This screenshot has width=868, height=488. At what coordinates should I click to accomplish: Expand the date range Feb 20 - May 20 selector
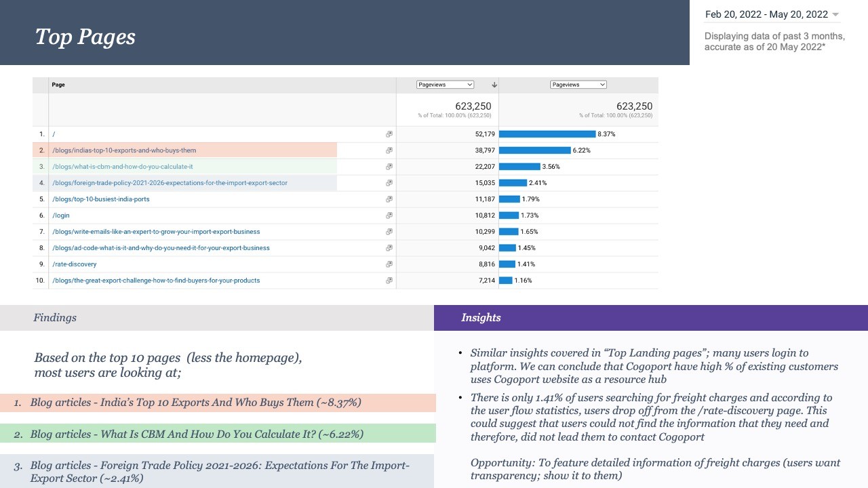tap(772, 14)
